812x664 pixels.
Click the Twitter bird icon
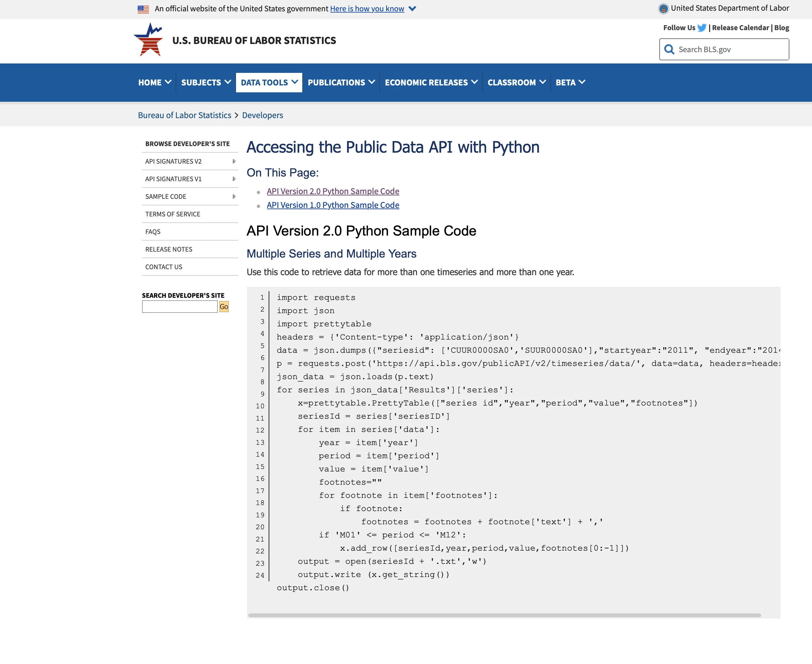701,28
